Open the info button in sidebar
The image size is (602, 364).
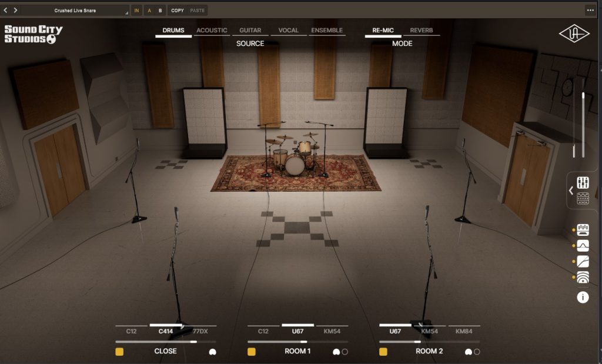pos(583,297)
